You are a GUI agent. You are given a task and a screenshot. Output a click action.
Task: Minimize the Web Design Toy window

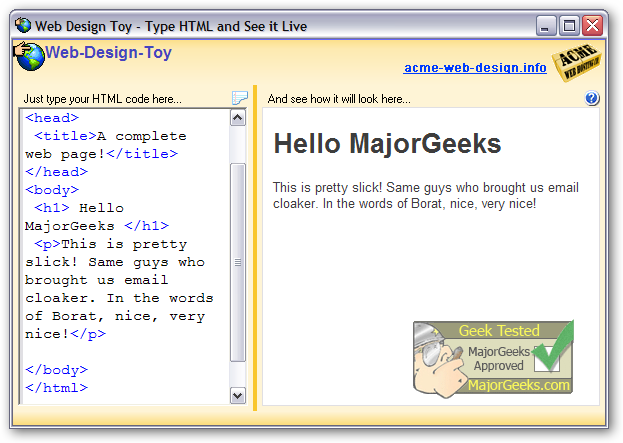tap(546, 26)
